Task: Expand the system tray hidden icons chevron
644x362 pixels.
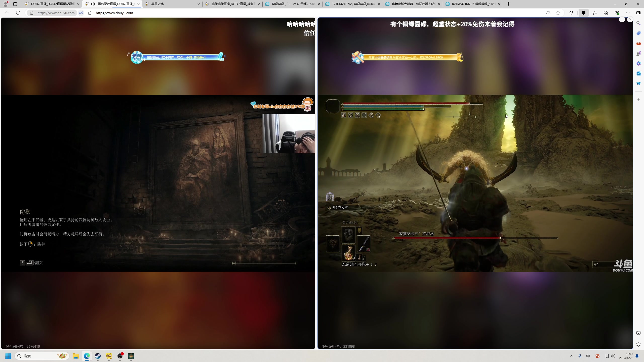Action: tap(572, 356)
